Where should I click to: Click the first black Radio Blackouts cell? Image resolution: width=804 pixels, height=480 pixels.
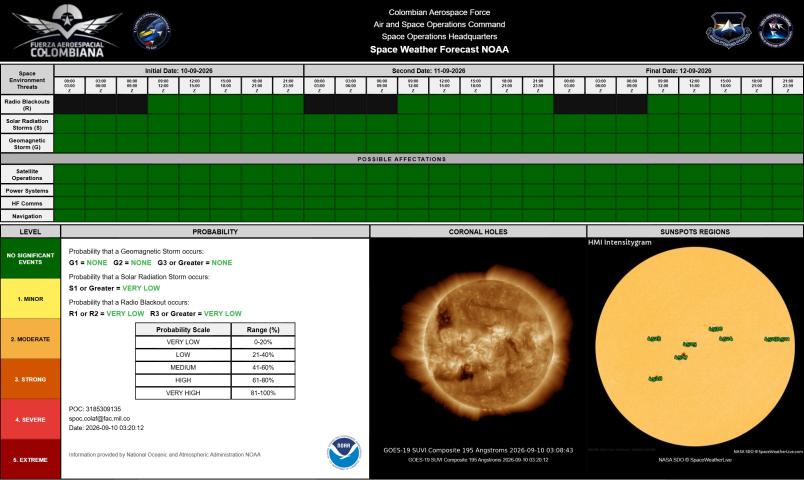pyautogui.click(x=70, y=105)
